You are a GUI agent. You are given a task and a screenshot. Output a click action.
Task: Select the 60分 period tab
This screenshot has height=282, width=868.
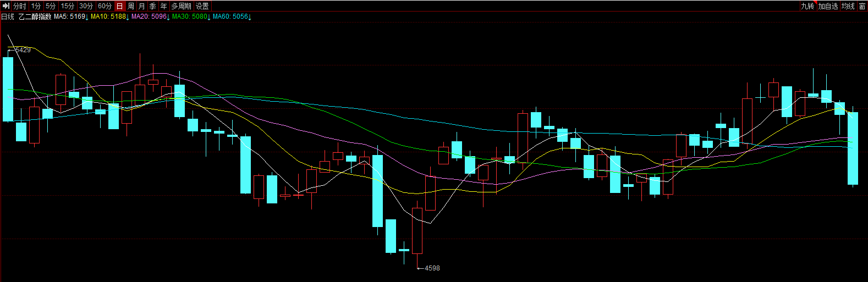tap(105, 6)
